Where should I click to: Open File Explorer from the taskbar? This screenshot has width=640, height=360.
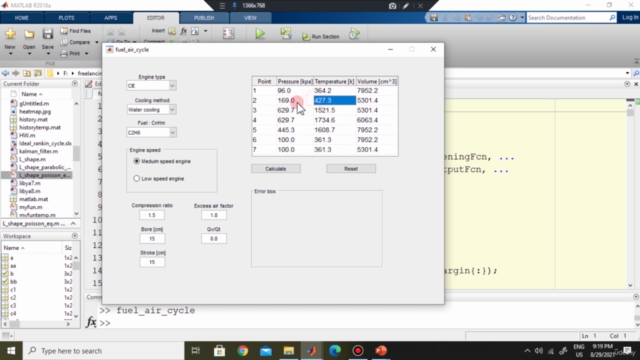[289, 351]
